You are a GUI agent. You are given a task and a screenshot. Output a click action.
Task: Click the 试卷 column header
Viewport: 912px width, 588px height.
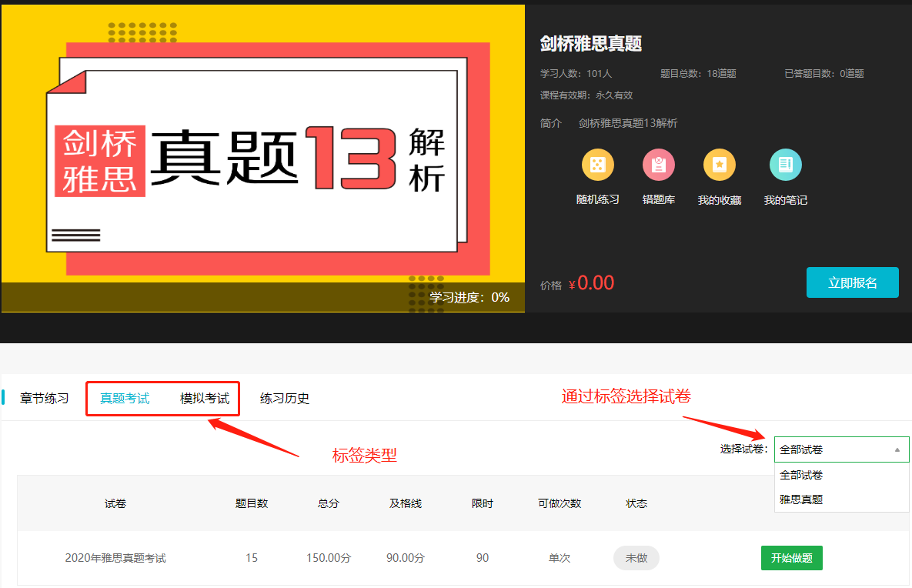click(115, 503)
